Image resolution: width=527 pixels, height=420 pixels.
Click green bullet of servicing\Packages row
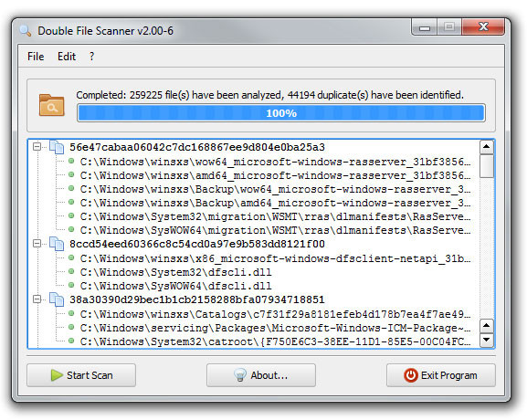click(71, 327)
